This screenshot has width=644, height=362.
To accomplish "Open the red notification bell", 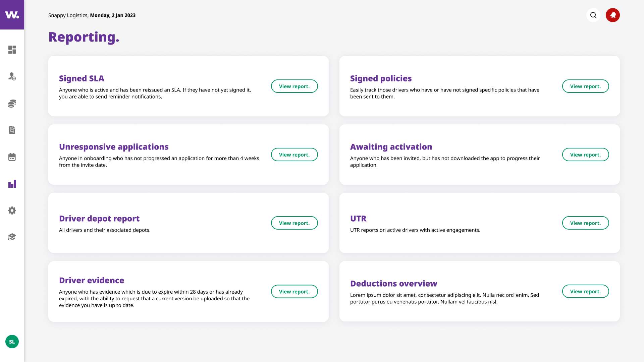I will tap(612, 15).
